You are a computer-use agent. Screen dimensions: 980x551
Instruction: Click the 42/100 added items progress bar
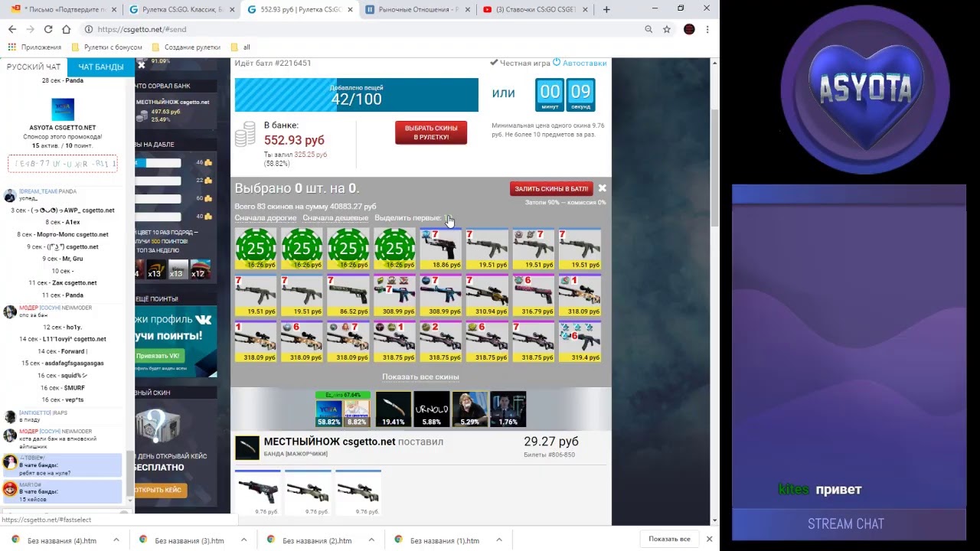point(356,95)
